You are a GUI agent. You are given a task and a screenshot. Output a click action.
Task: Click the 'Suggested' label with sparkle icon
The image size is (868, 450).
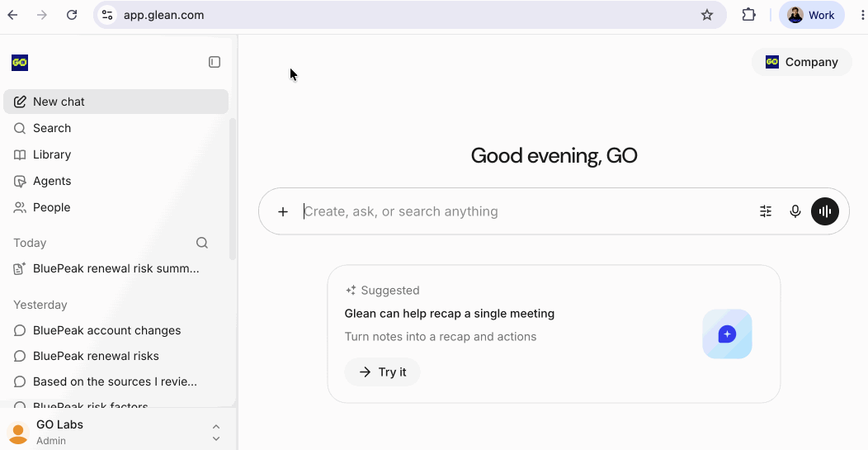pyautogui.click(x=383, y=291)
